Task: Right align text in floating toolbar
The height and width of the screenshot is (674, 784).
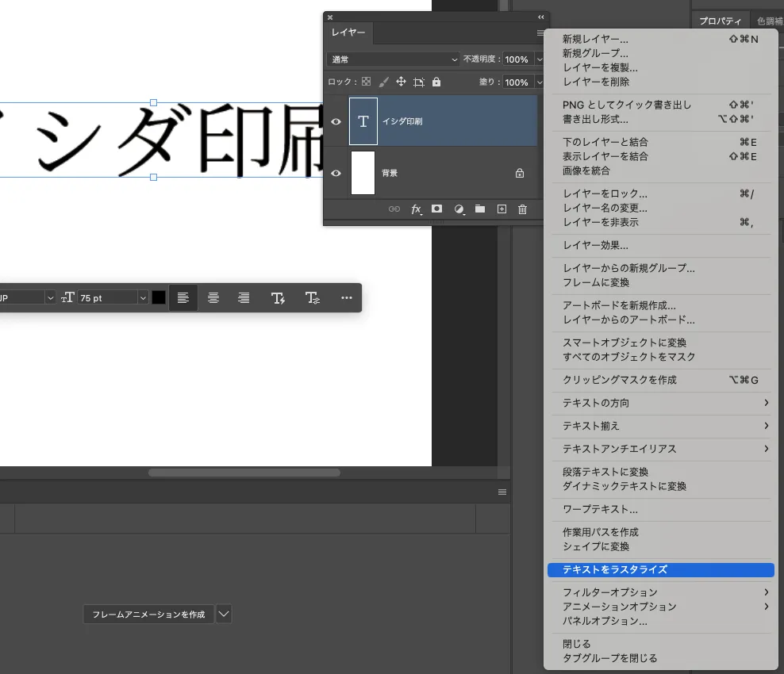Action: click(x=244, y=298)
